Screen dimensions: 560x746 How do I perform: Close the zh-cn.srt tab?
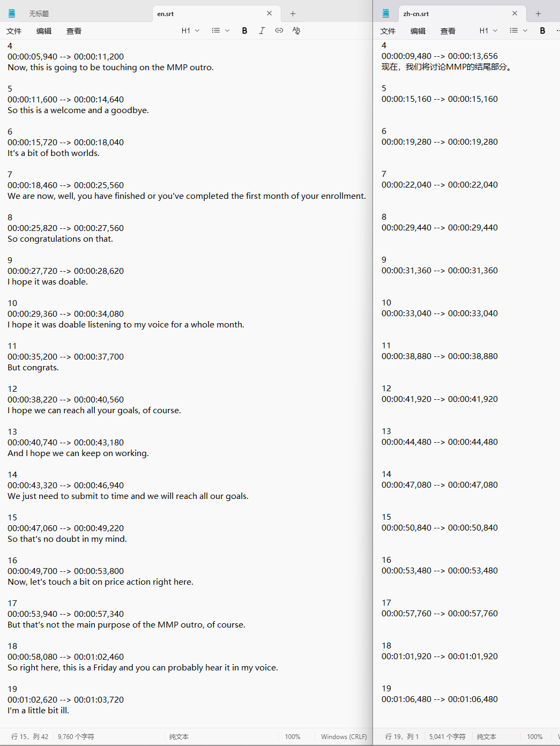point(515,13)
